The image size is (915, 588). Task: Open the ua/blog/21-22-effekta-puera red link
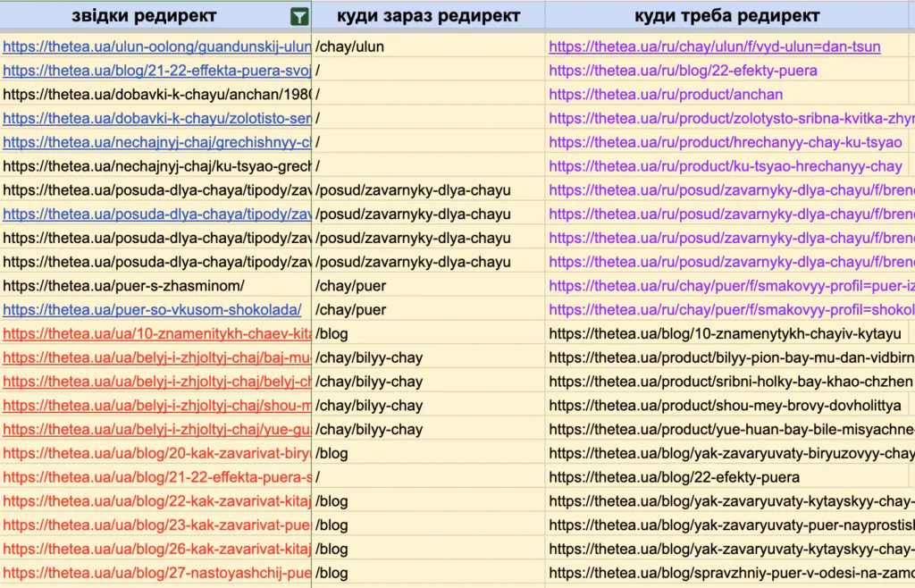point(157,477)
